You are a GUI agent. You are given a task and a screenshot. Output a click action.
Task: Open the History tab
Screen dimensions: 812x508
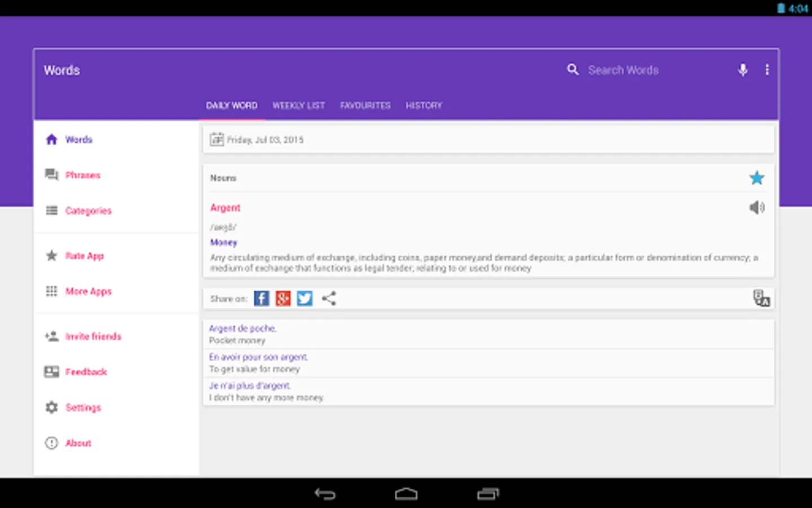[x=424, y=106]
